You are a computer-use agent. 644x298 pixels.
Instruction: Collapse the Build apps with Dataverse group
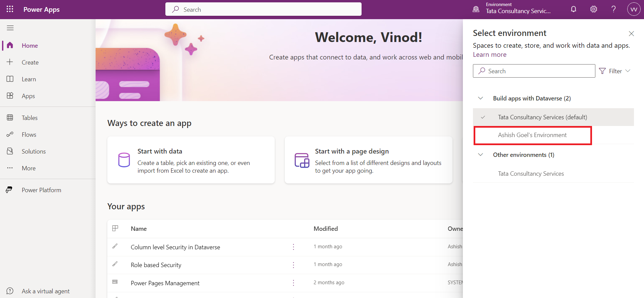tap(481, 98)
